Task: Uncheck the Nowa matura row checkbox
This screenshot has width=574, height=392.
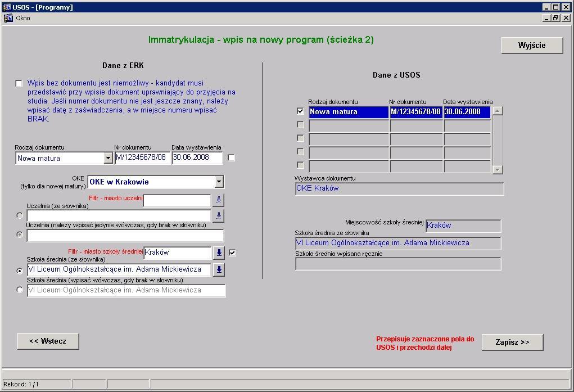Action: [x=301, y=111]
